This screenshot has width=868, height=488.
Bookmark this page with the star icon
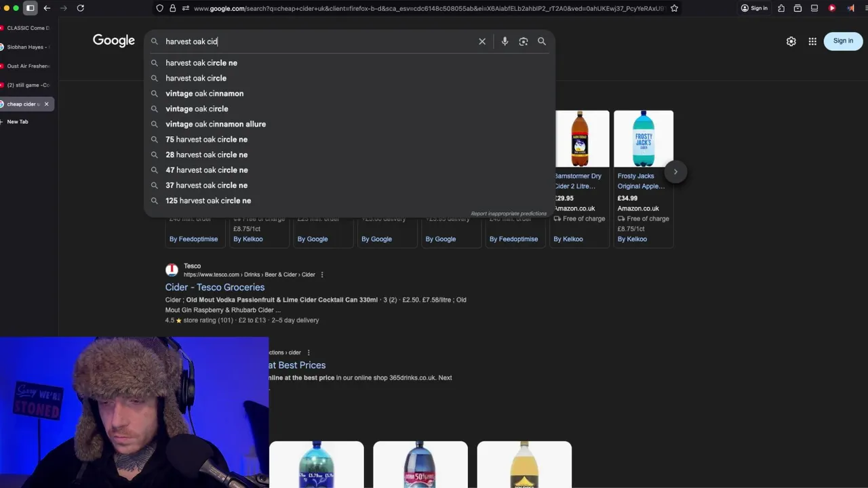pos(674,8)
